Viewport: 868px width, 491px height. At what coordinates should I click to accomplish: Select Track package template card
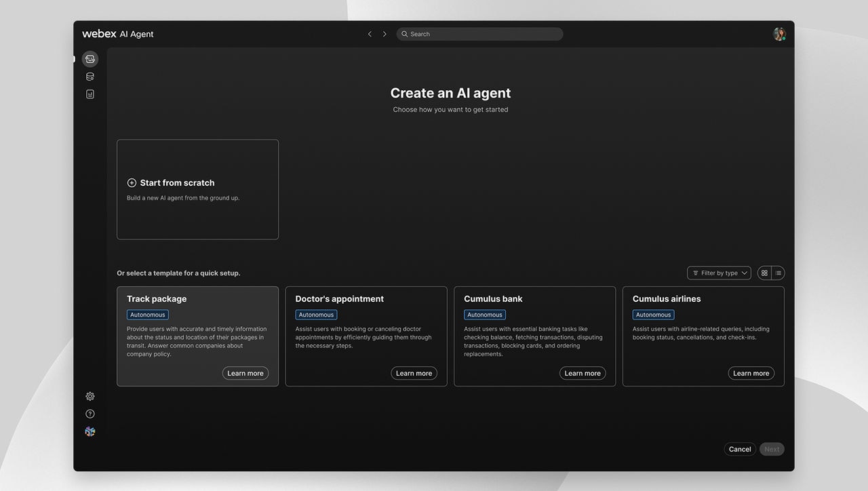tap(197, 336)
